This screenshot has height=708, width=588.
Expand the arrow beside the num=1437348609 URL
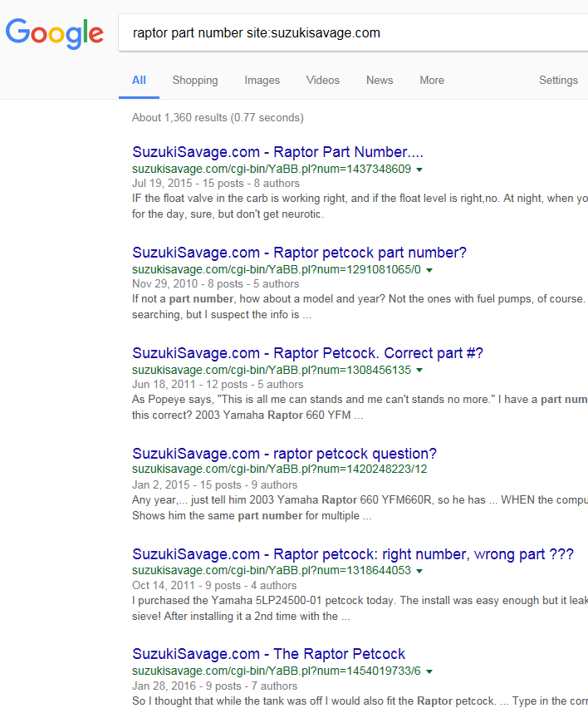[x=419, y=170]
